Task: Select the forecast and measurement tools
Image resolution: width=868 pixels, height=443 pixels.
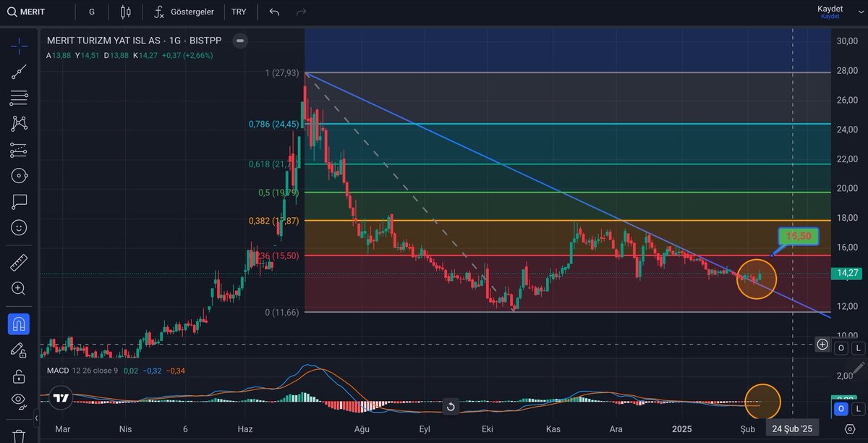Action: click(x=19, y=150)
